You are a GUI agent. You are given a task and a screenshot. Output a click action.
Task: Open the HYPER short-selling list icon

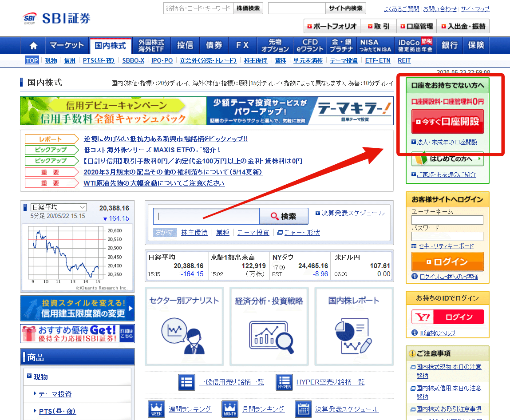[284, 382]
